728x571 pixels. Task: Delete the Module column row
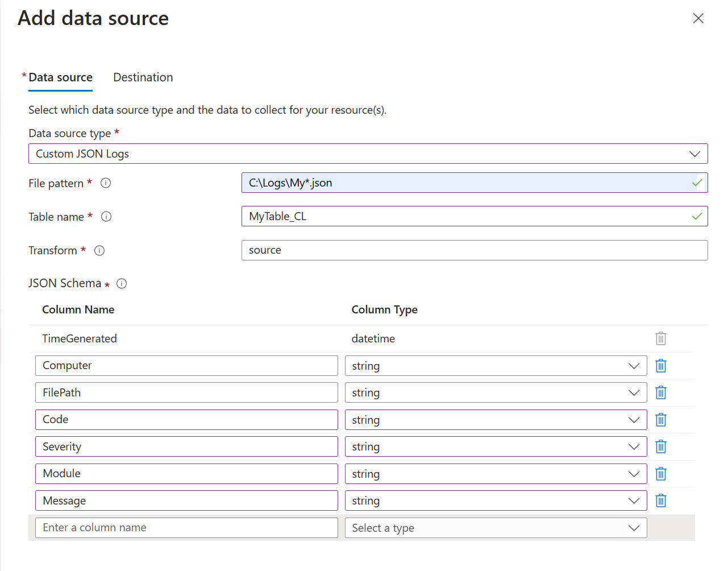coord(660,474)
